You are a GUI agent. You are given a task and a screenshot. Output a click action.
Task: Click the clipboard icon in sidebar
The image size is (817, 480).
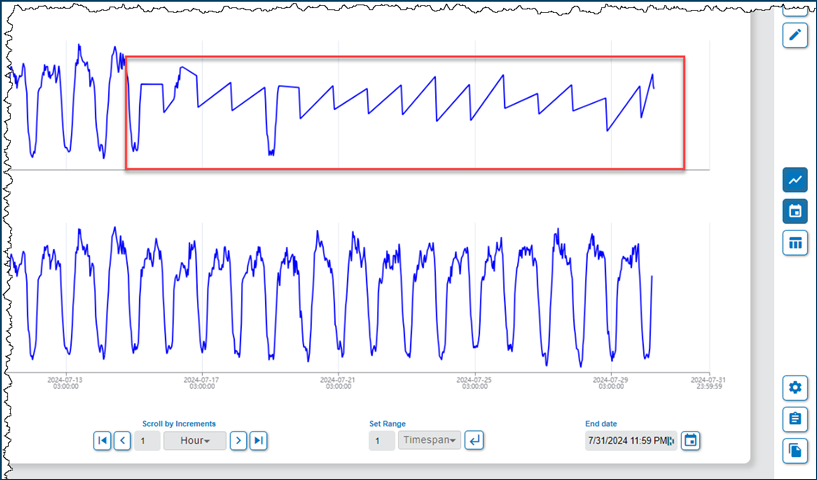coord(795,419)
